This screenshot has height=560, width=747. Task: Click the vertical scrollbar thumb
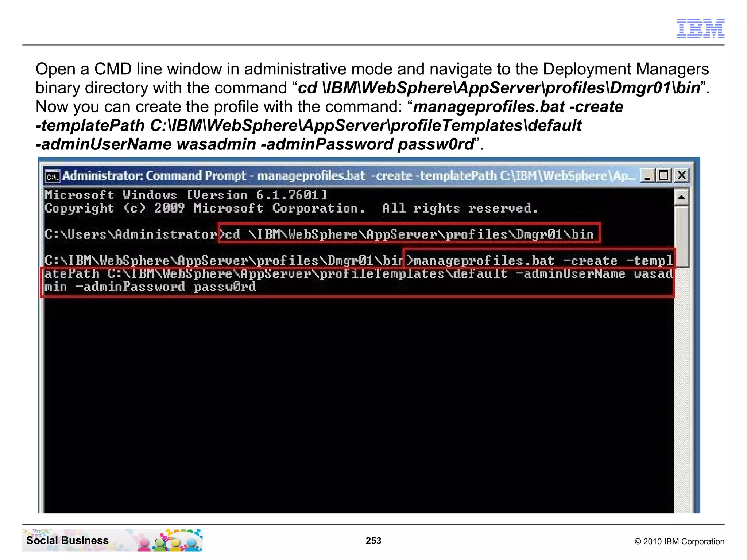tap(681, 237)
